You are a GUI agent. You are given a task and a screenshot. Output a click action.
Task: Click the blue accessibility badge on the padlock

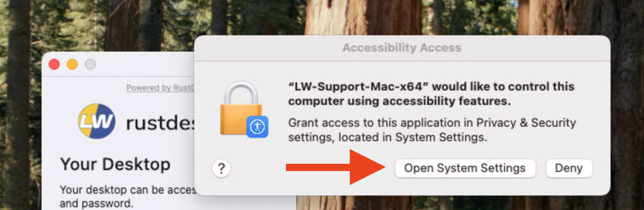(x=258, y=127)
